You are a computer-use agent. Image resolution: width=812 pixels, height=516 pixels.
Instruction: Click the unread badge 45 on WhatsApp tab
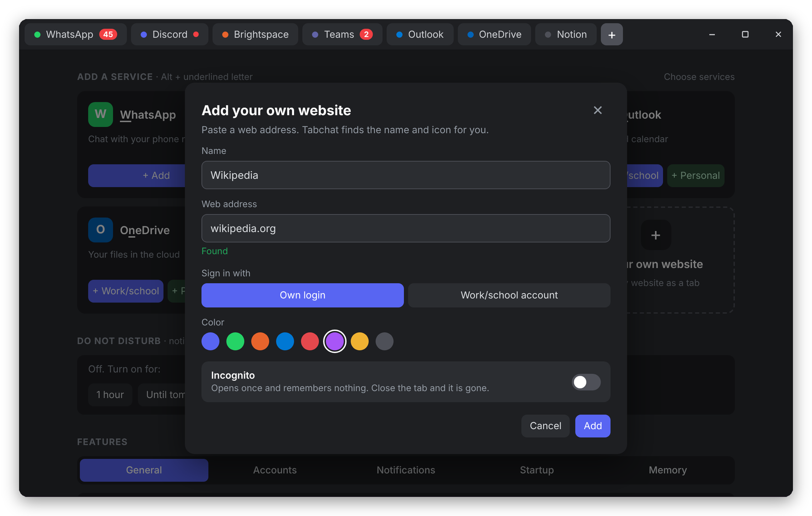click(108, 34)
